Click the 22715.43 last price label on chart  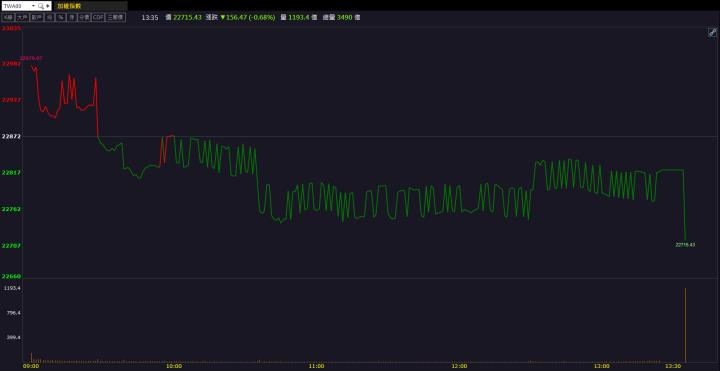pyautogui.click(x=685, y=245)
